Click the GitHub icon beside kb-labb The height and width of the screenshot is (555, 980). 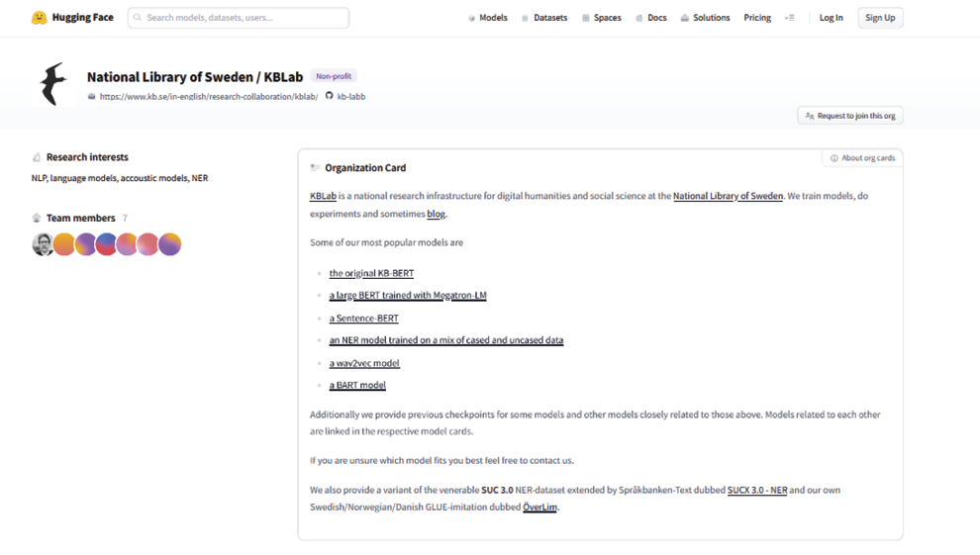[330, 96]
